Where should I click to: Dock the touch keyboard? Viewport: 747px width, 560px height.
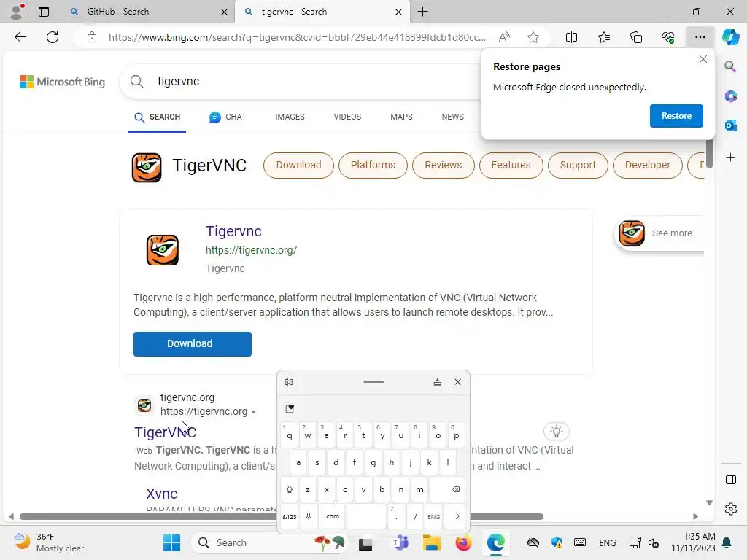coord(437,382)
